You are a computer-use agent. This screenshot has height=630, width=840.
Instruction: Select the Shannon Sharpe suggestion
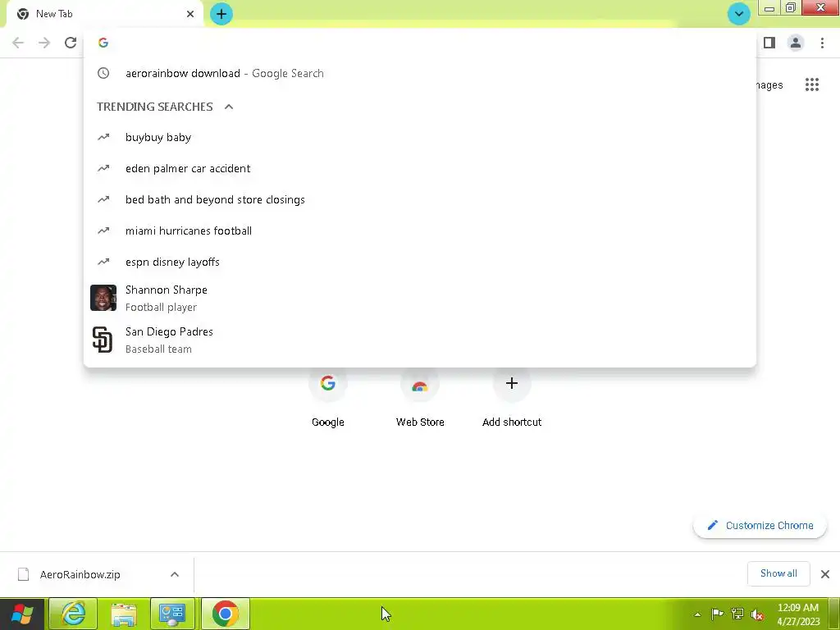420,298
